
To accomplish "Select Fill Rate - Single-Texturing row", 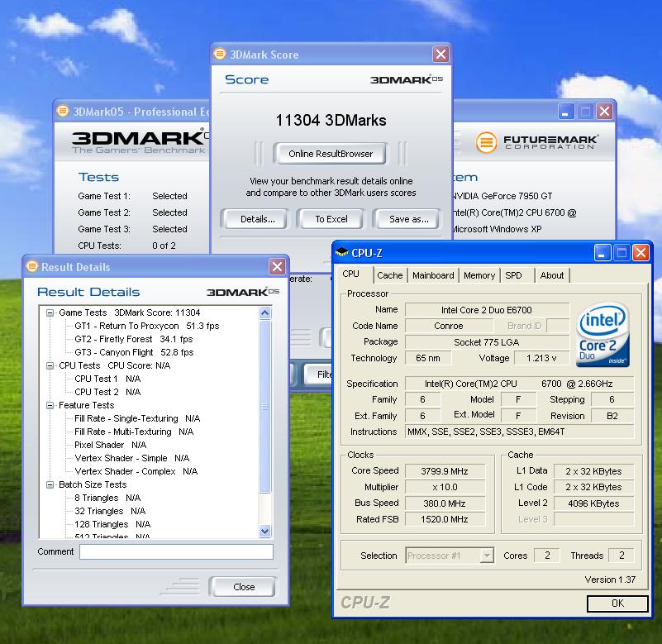I will (137, 418).
